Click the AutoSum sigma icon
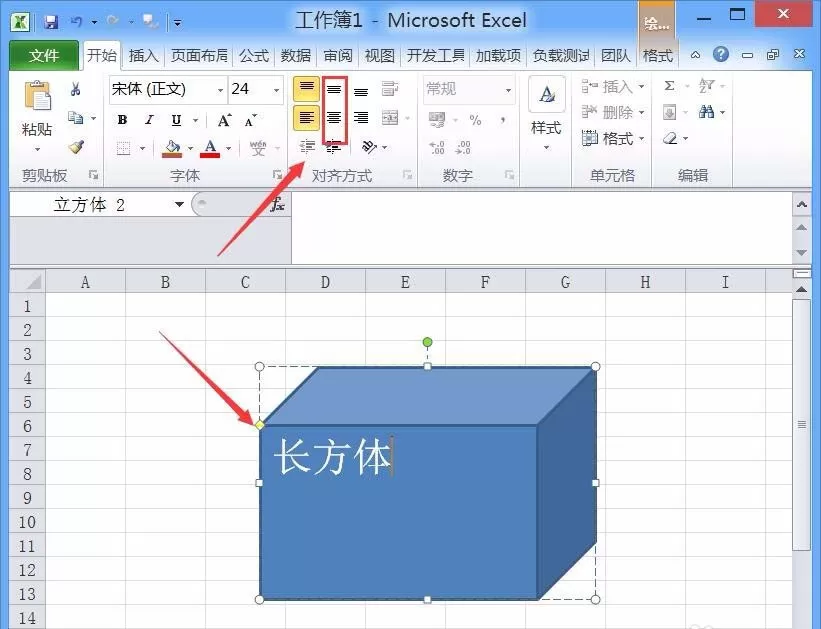The width and height of the screenshot is (821, 629). click(x=669, y=86)
